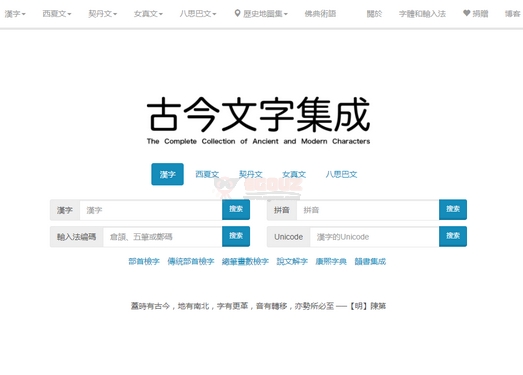The height and width of the screenshot is (375, 523).
Task: Click the Unicode field label
Action: [x=289, y=237]
